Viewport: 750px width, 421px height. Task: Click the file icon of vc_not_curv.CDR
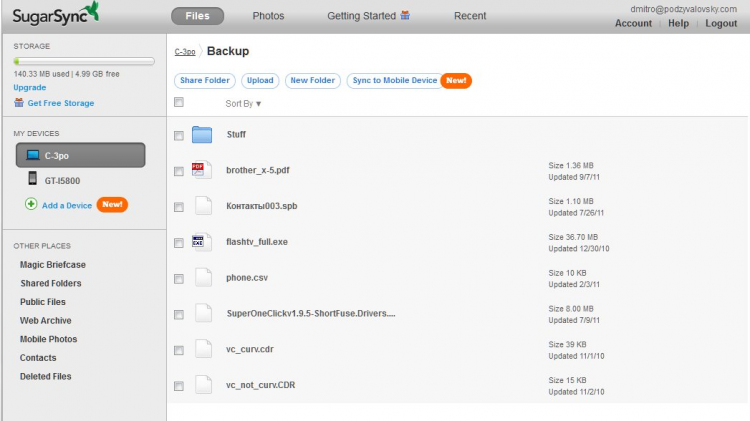[203, 385]
